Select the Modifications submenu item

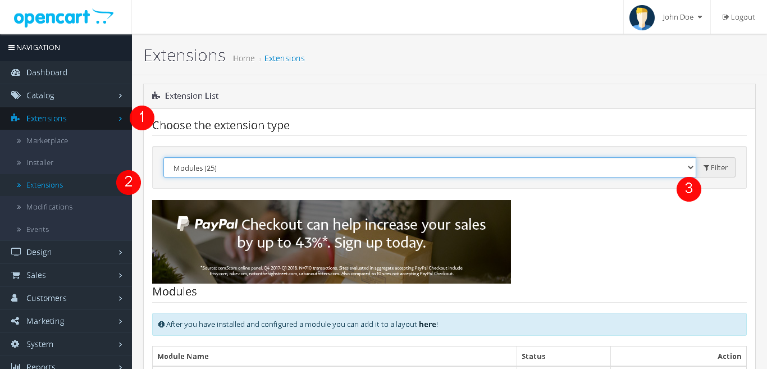coord(49,207)
